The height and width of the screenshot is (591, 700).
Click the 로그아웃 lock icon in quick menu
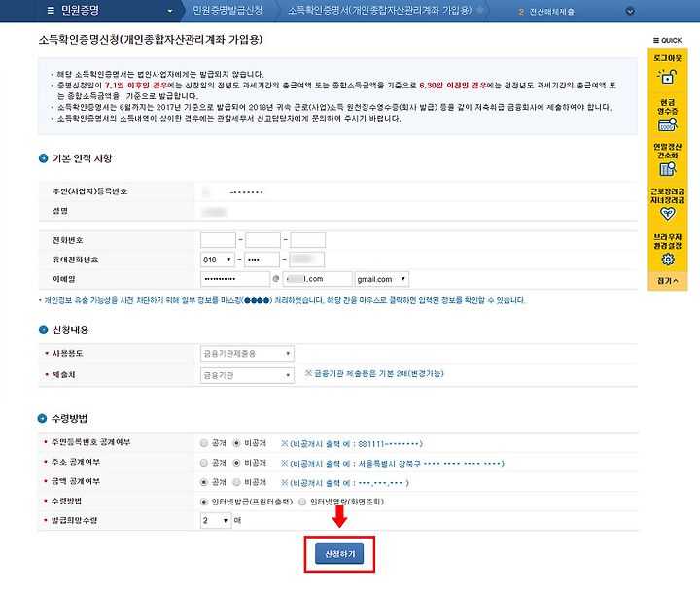click(x=667, y=77)
